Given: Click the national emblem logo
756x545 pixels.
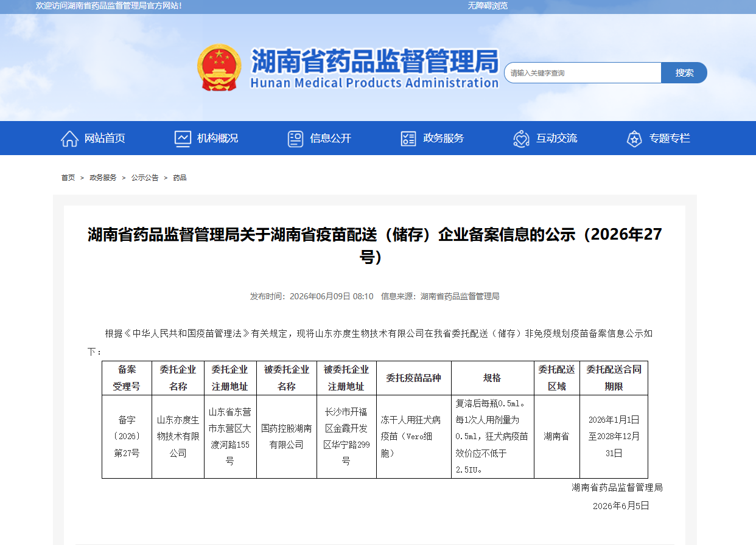Looking at the screenshot, I should point(219,68).
